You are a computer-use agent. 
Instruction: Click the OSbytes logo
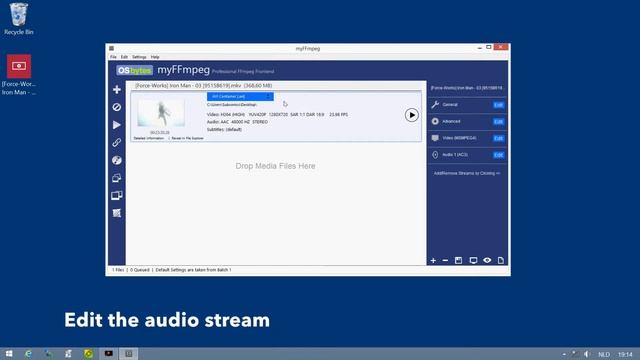(x=134, y=71)
